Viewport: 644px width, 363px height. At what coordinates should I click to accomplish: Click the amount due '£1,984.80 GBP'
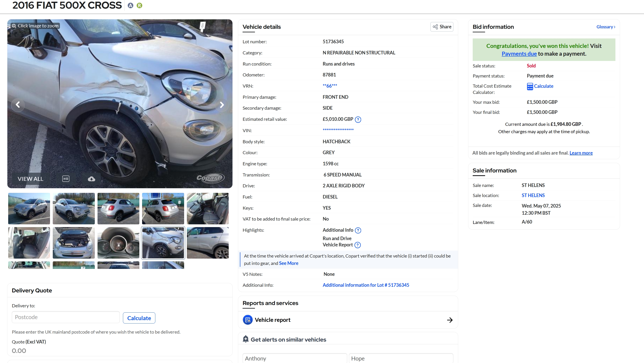click(x=566, y=124)
